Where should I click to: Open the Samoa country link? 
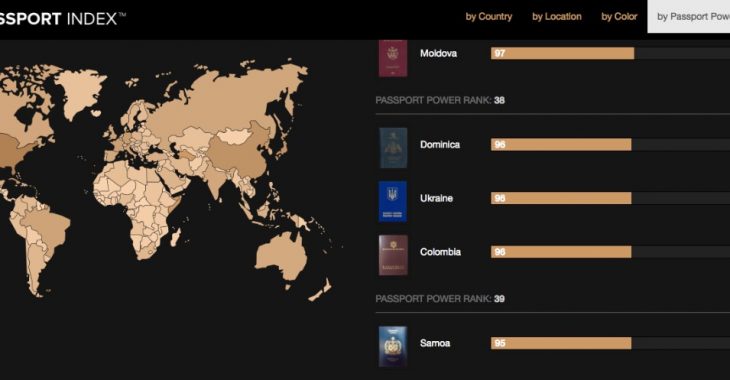pyautogui.click(x=435, y=343)
